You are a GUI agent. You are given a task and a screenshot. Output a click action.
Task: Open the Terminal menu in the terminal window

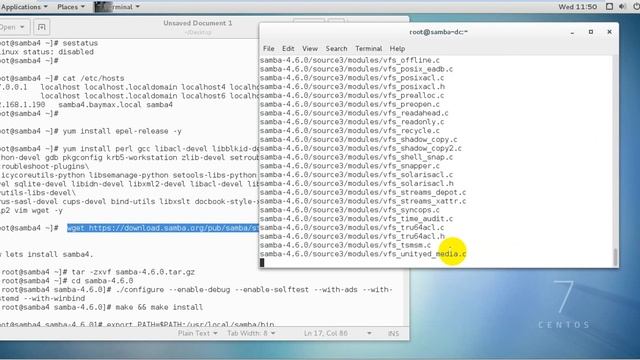pyautogui.click(x=369, y=49)
